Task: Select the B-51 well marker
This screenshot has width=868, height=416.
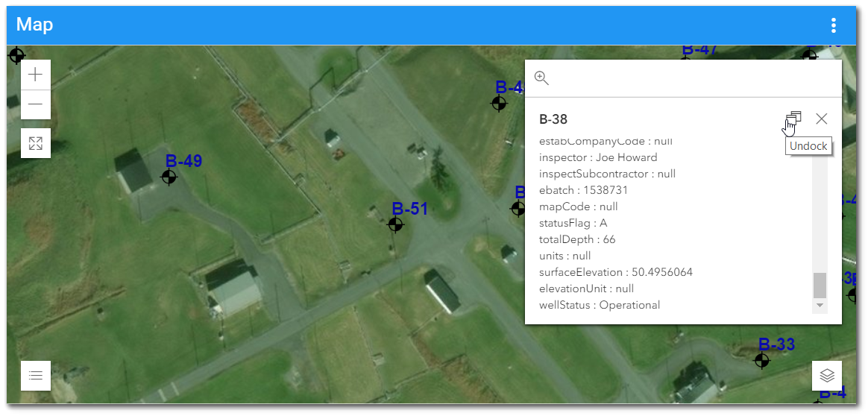Action: [395, 224]
